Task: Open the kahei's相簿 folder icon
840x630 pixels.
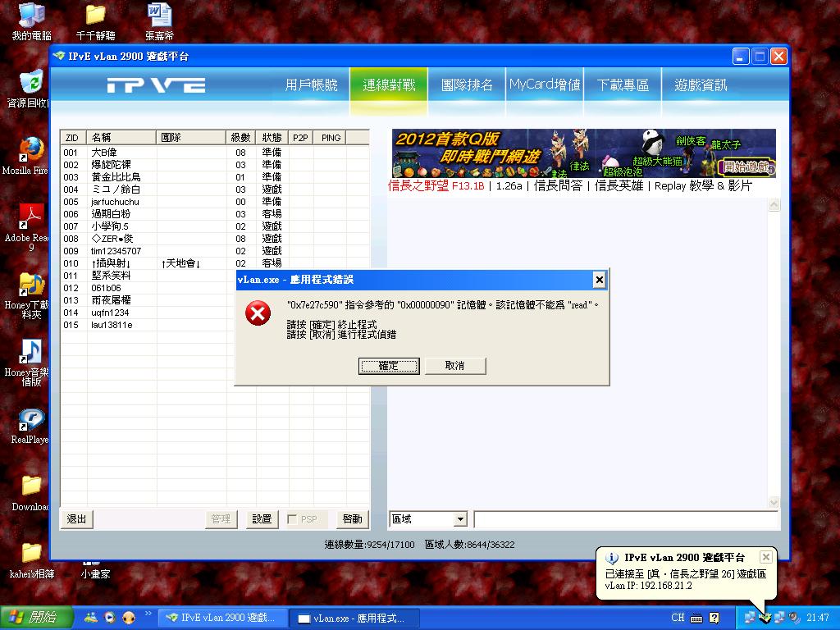Action: click(31, 560)
